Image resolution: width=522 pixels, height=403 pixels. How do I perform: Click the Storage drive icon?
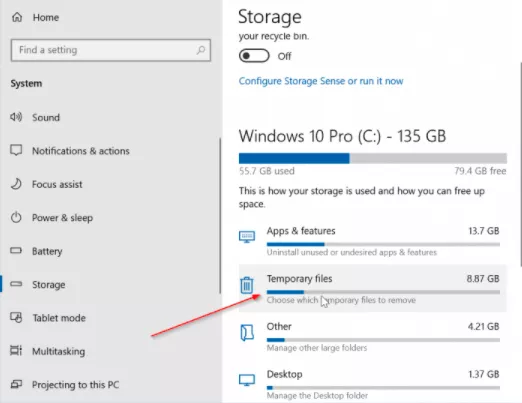click(16, 284)
